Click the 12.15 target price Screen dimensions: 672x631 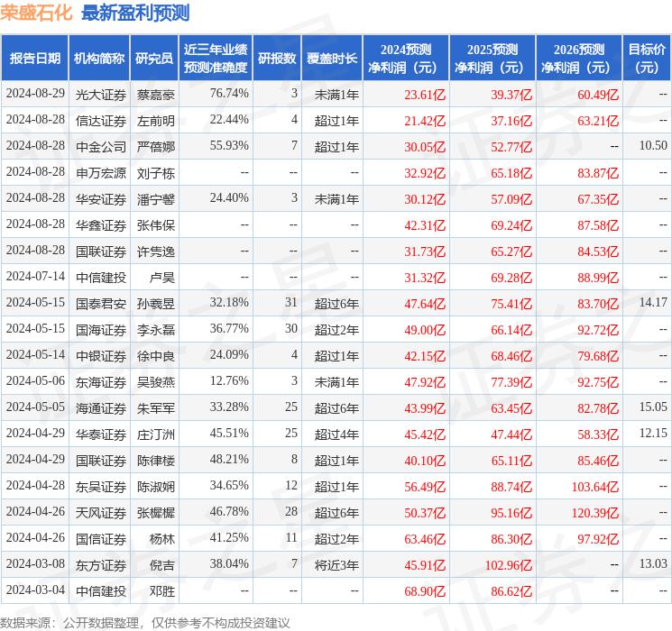(x=653, y=433)
